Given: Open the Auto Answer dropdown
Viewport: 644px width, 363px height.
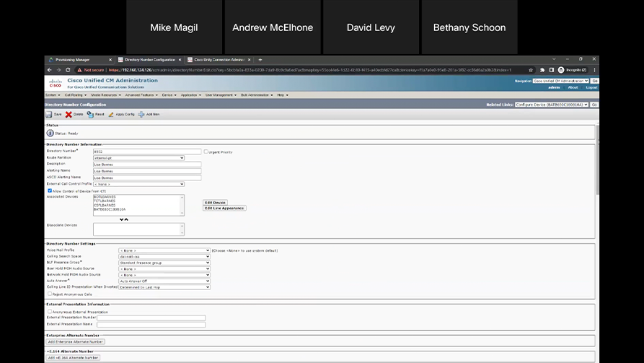Looking at the screenshot, I should click(164, 281).
